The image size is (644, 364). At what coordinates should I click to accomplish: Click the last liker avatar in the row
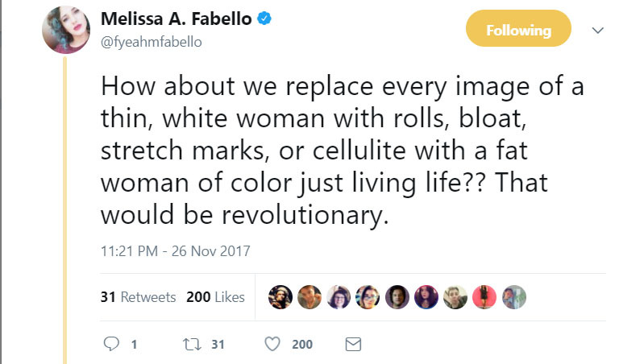[514, 297]
